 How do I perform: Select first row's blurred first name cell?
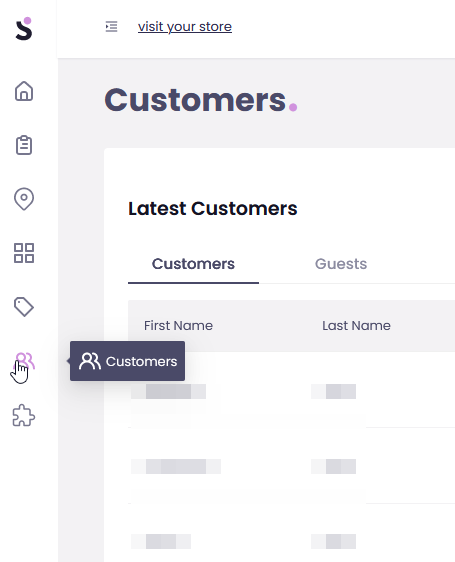pyautogui.click(x=169, y=391)
